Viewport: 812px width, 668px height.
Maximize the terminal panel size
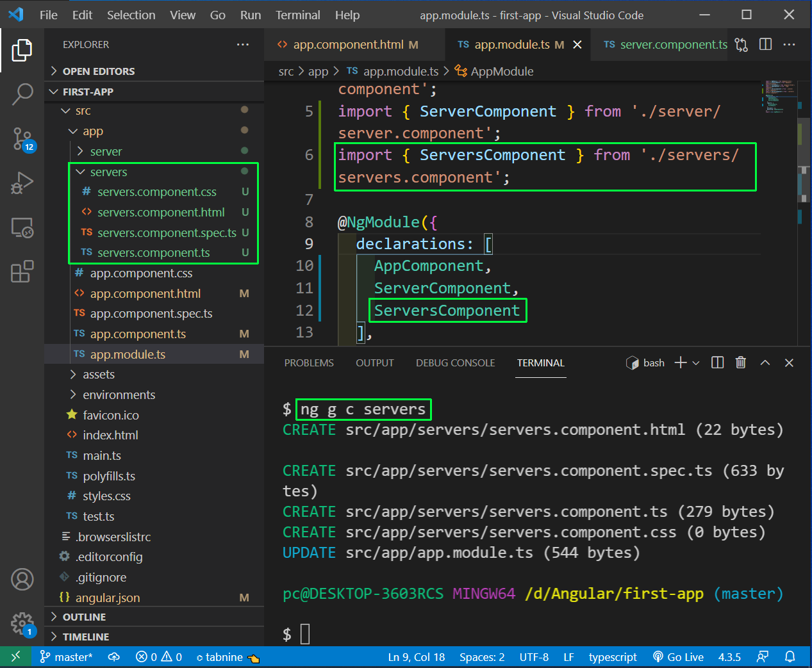coord(765,363)
